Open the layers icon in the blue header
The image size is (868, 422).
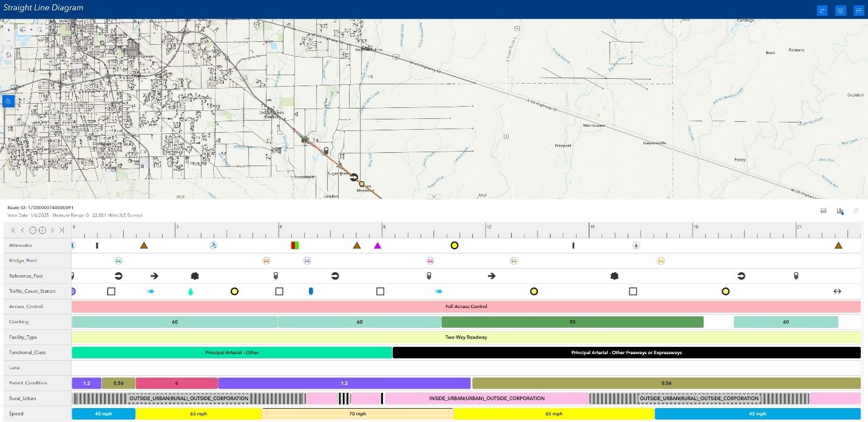[x=840, y=10]
